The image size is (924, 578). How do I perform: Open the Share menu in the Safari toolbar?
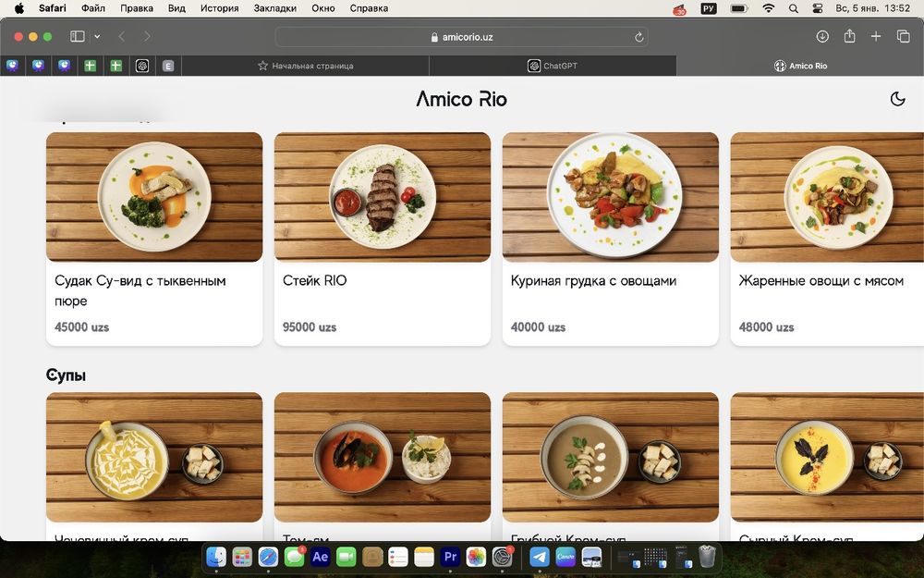tap(849, 37)
